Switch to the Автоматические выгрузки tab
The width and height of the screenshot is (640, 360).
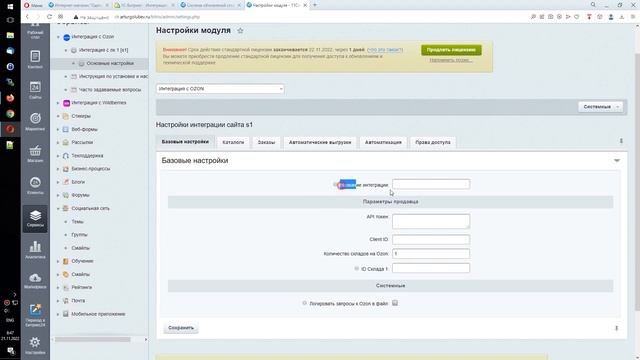(x=320, y=142)
